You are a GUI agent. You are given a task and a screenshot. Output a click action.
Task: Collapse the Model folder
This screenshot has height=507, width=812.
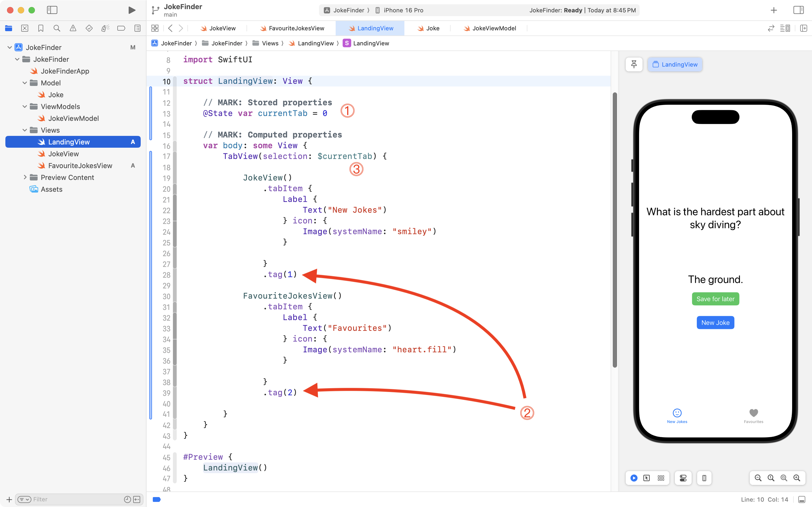[25, 83]
